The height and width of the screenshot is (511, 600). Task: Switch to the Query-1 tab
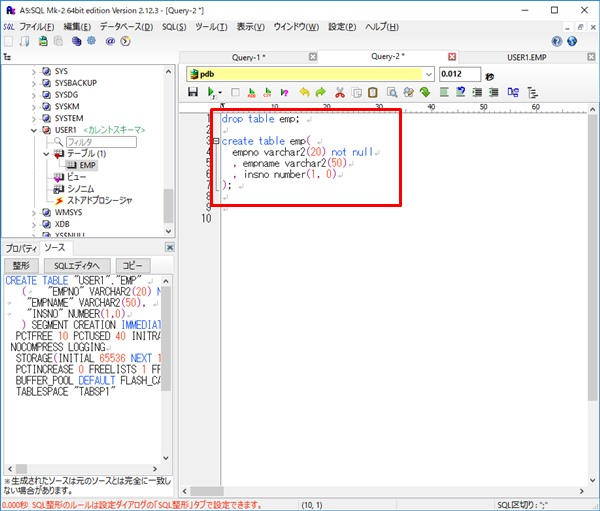(249, 57)
